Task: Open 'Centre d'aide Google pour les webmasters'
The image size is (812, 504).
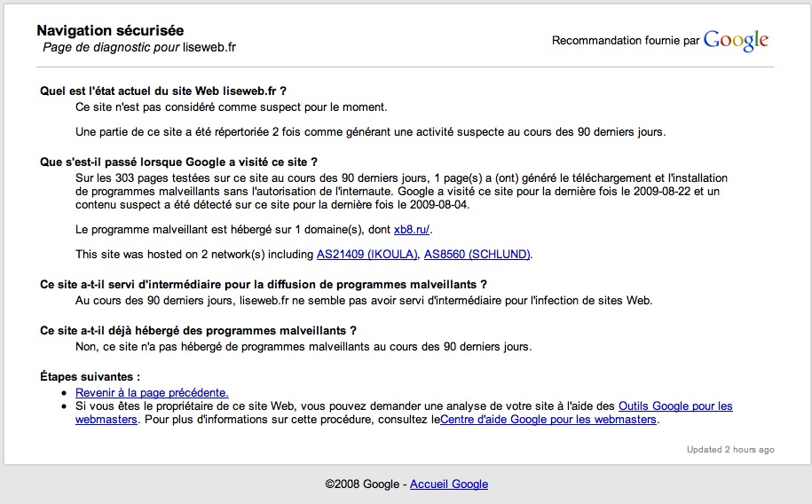Action: tap(548, 420)
